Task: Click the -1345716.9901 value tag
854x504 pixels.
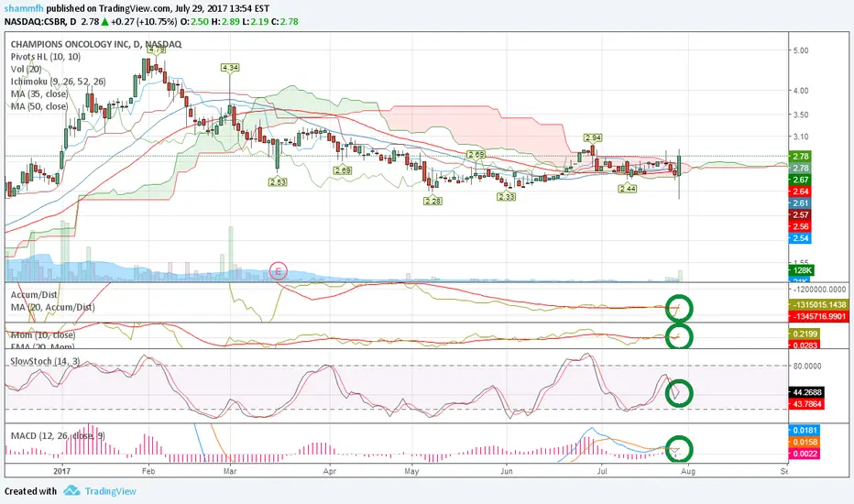Action: (x=819, y=316)
